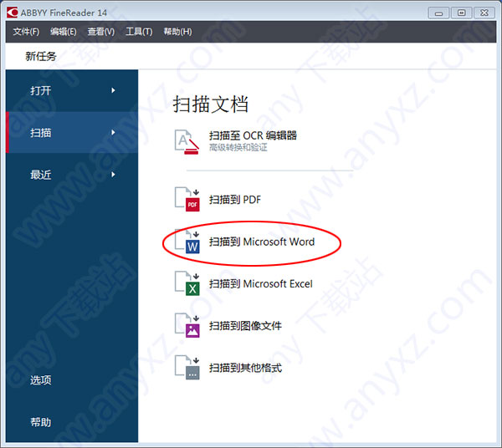The image size is (502, 448).
Task: Open the 工具(T) menu
Action: (139, 32)
